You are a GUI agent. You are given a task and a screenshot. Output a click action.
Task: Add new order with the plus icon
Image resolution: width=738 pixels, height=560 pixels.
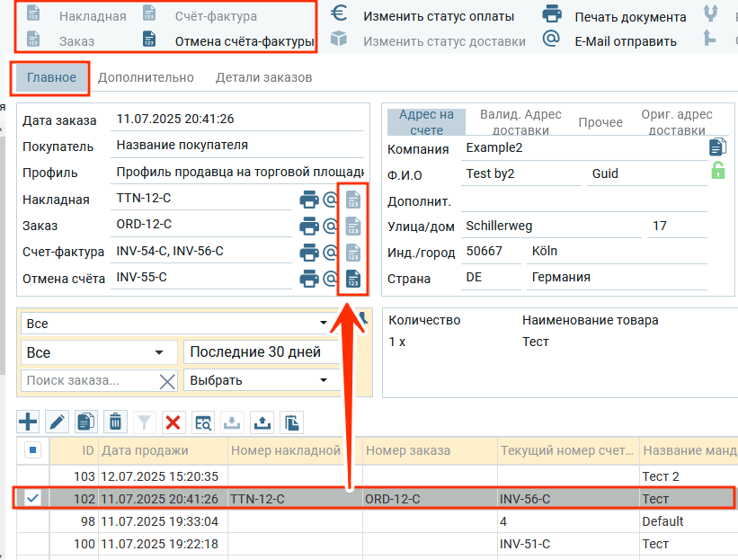[29, 422]
